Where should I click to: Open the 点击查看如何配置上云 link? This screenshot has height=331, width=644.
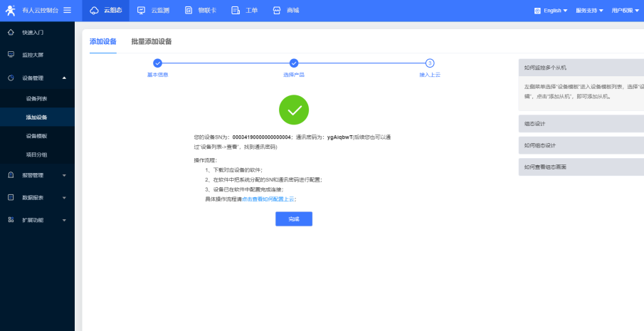click(x=268, y=199)
